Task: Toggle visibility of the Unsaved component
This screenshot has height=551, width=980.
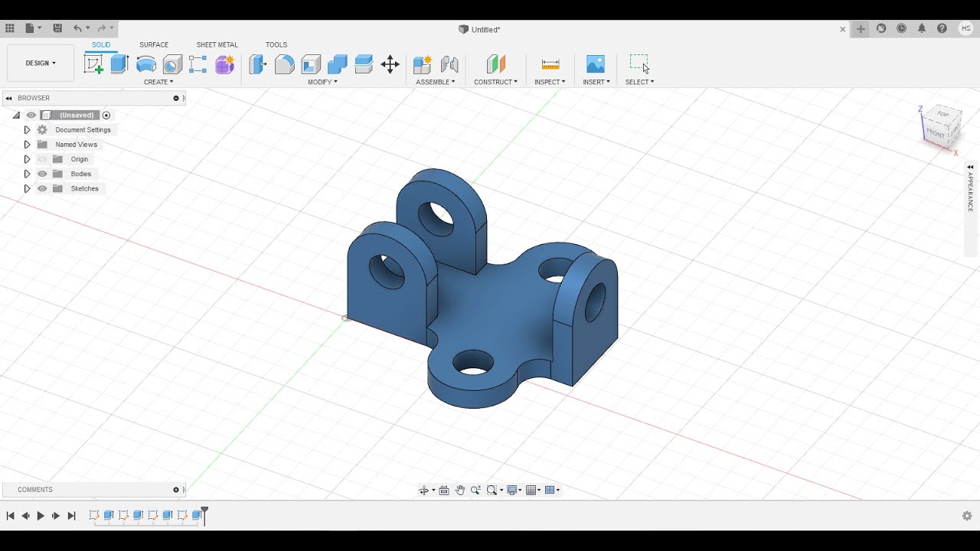Action: 31,116
